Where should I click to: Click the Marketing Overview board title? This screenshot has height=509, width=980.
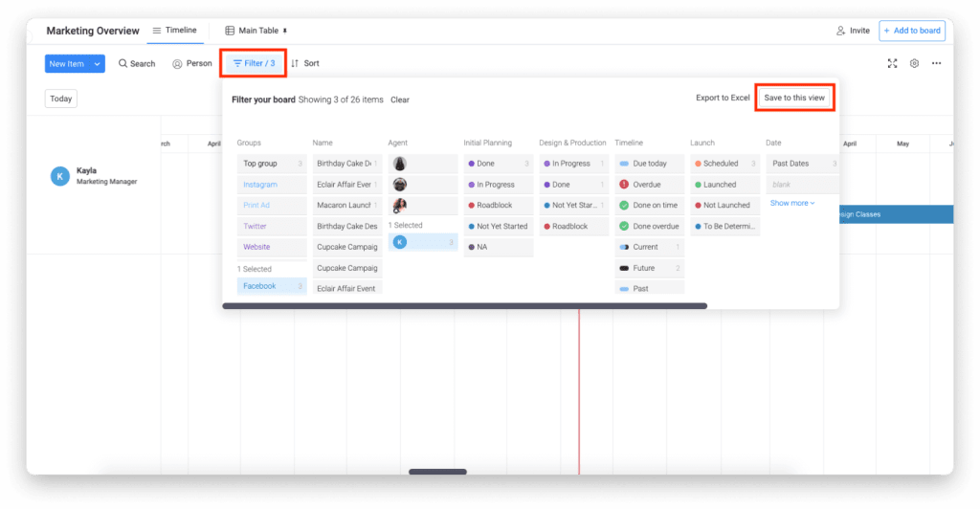(x=93, y=31)
